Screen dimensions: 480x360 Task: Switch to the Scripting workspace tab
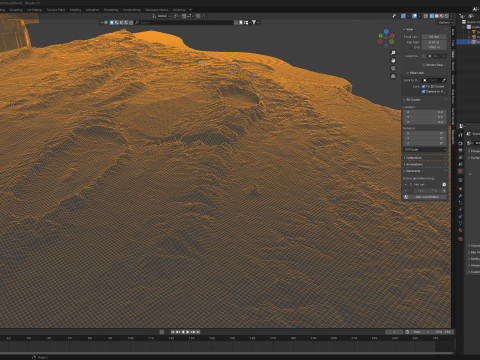179,10
